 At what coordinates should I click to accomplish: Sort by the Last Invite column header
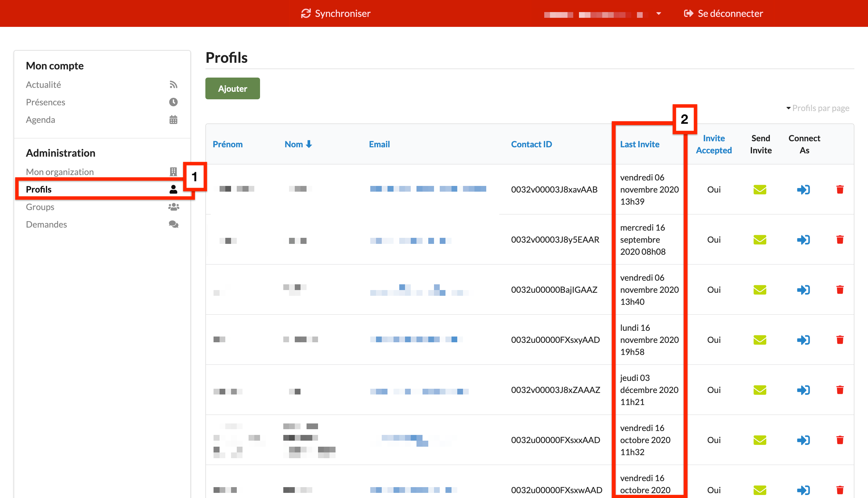point(639,144)
